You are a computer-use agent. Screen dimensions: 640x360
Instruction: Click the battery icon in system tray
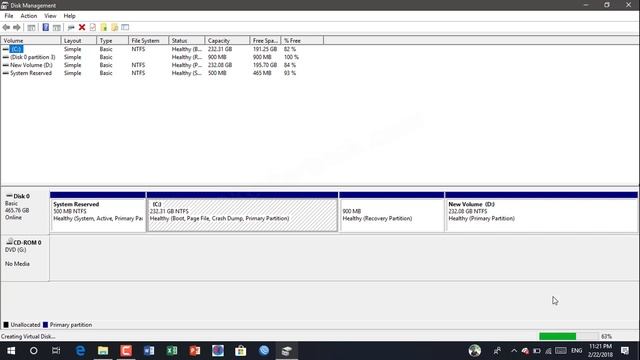[537, 351]
